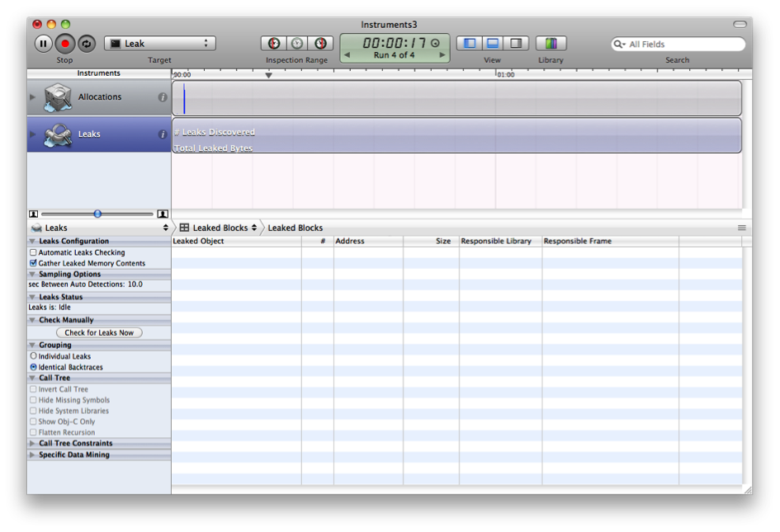Open the Leaked Blocks view menu
Screen dimensions: 780x532
219,228
